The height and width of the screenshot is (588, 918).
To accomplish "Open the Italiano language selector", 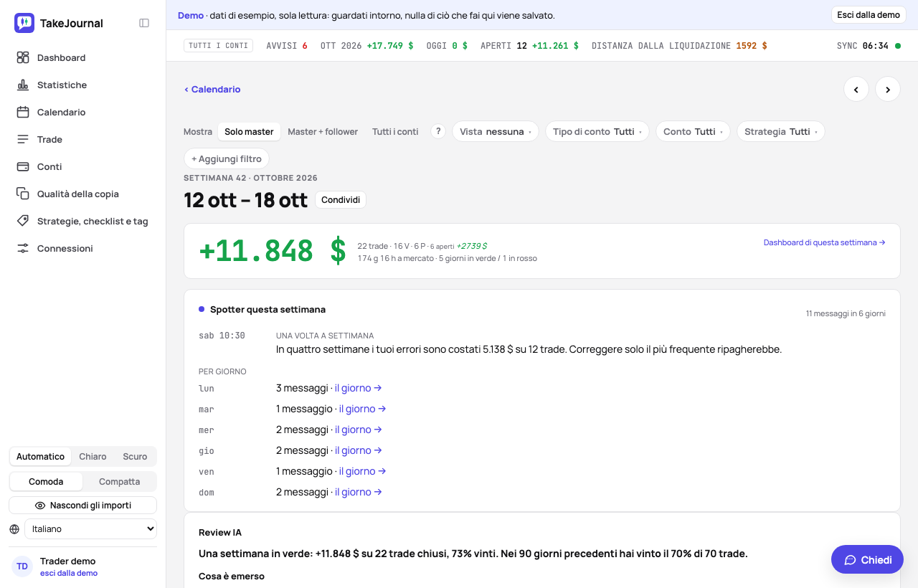I will pyautogui.click(x=90, y=529).
